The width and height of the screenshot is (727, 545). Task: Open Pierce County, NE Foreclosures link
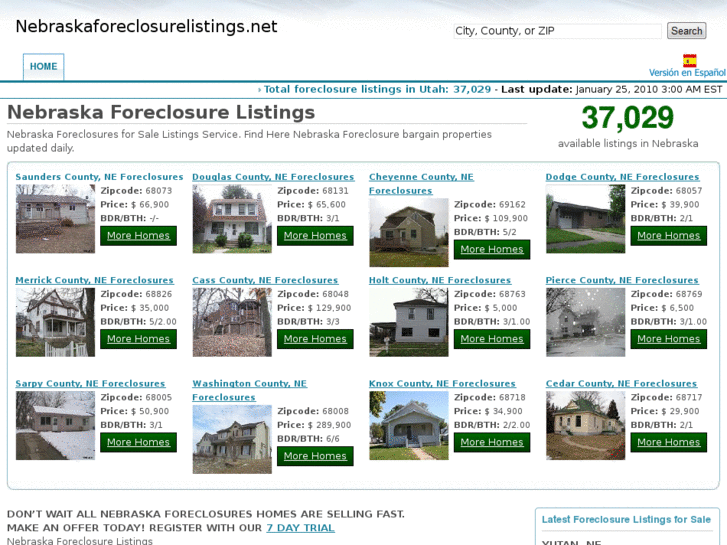(x=622, y=280)
